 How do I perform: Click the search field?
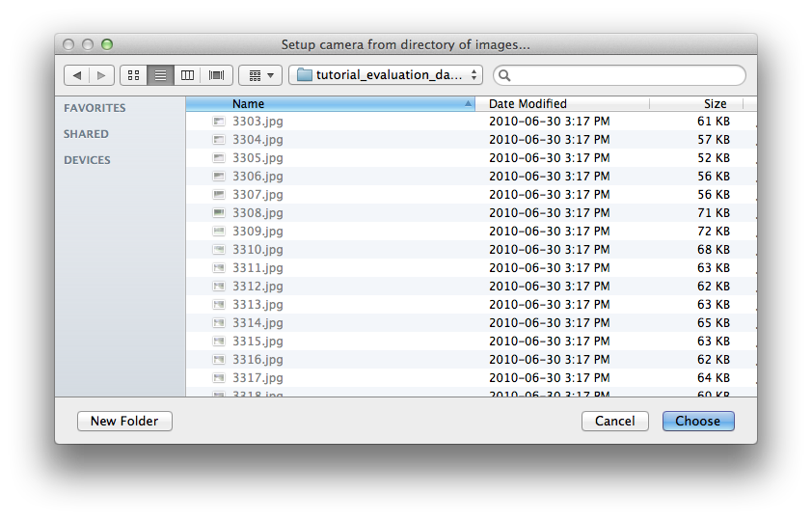(x=619, y=75)
